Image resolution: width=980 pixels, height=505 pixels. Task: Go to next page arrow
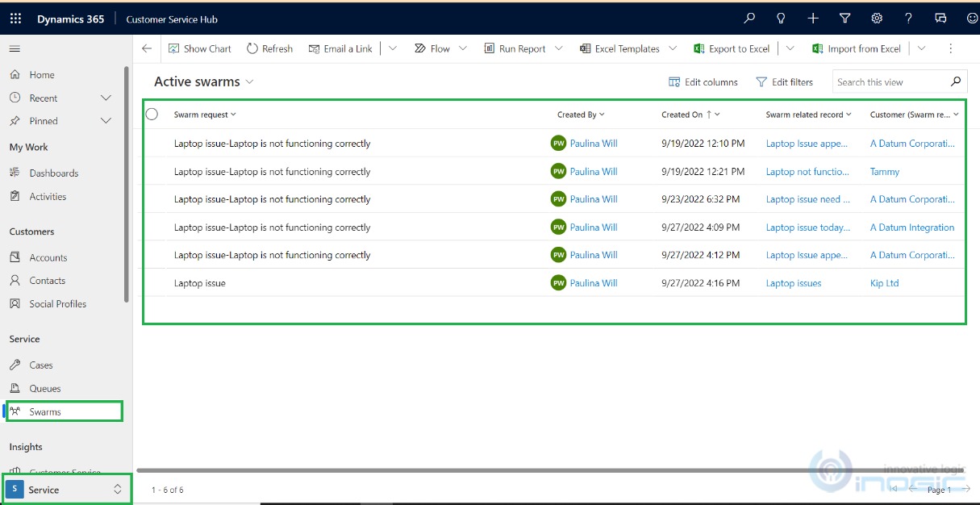coord(966,489)
